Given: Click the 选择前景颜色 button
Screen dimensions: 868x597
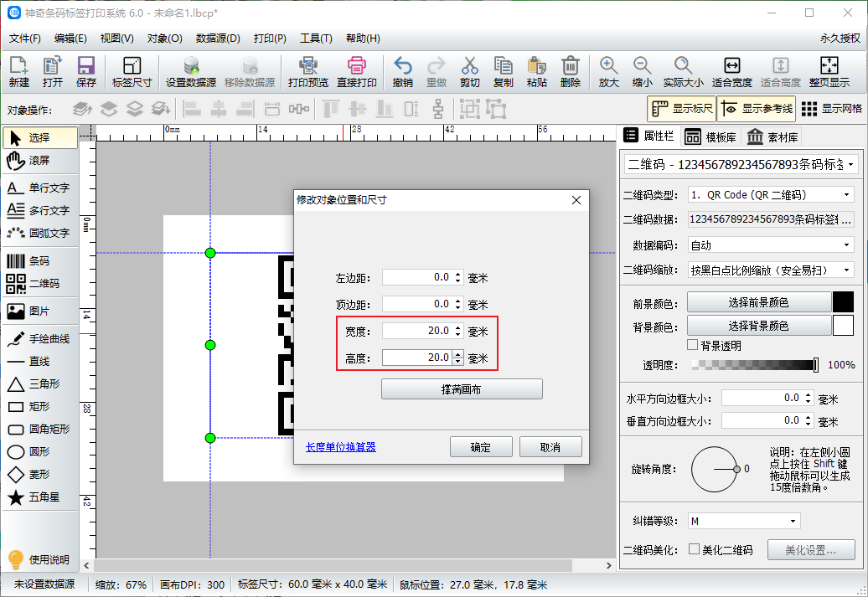Looking at the screenshot, I should tap(759, 302).
